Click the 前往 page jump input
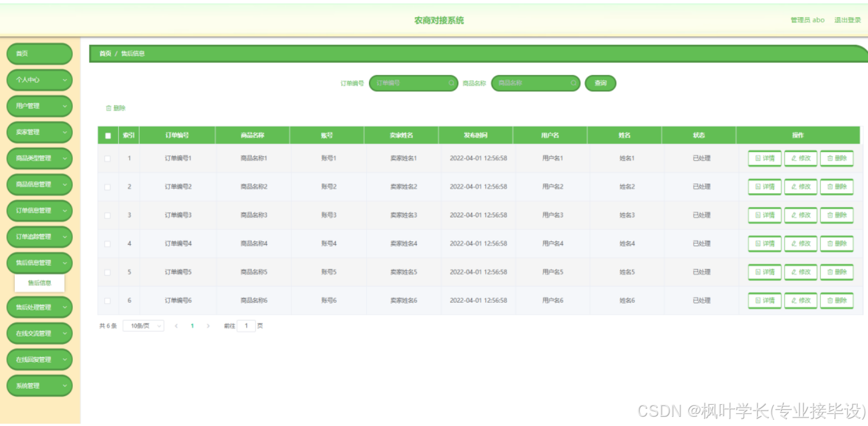Image resolution: width=868 pixels, height=426 pixels. [246, 326]
